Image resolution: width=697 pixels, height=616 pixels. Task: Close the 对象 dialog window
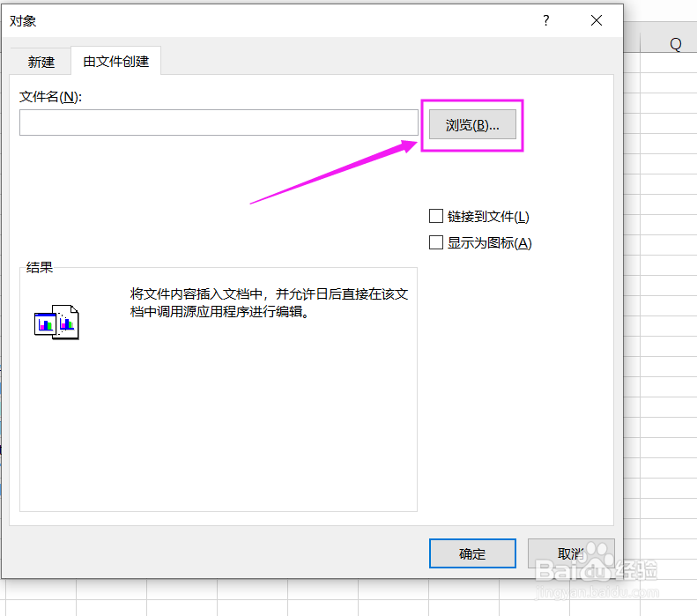(597, 20)
